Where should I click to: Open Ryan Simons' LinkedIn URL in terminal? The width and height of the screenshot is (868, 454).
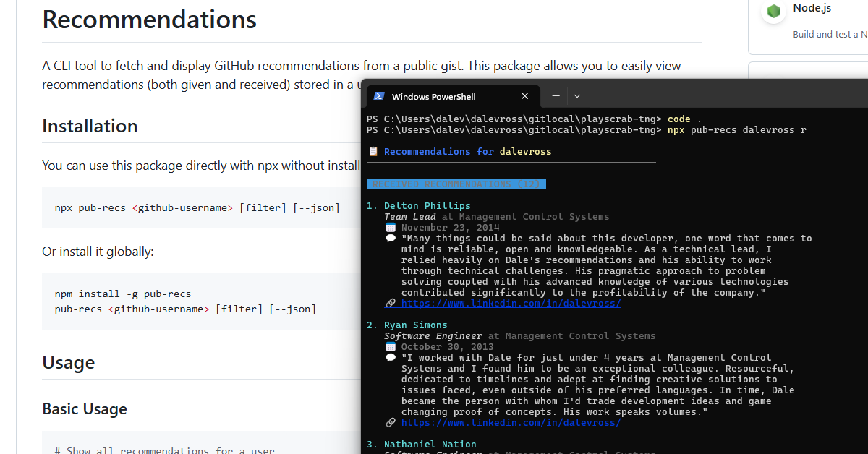point(511,423)
